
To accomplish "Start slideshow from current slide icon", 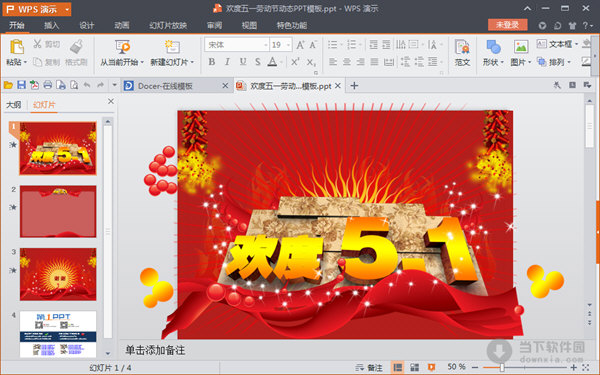I will (x=122, y=47).
